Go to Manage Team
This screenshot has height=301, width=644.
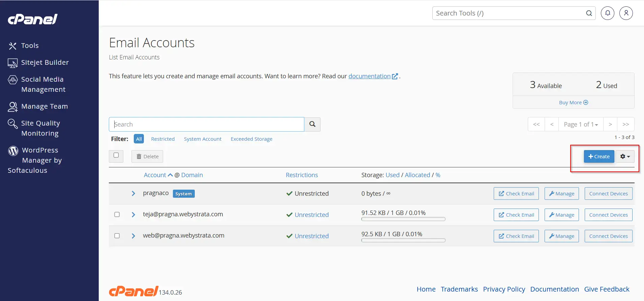[x=38, y=106]
